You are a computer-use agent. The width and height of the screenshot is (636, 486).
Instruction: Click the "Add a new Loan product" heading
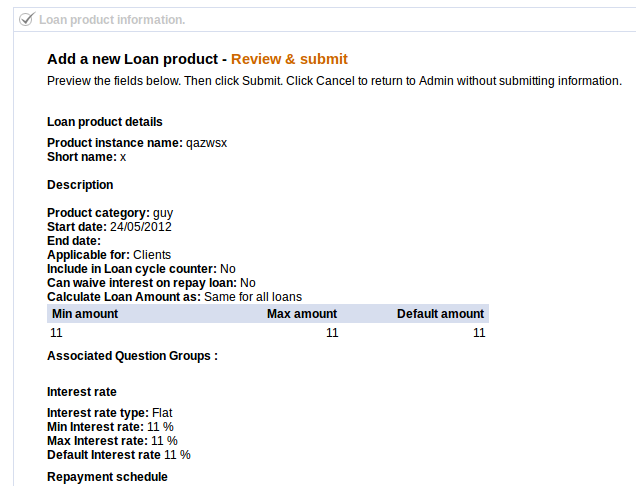pos(133,59)
